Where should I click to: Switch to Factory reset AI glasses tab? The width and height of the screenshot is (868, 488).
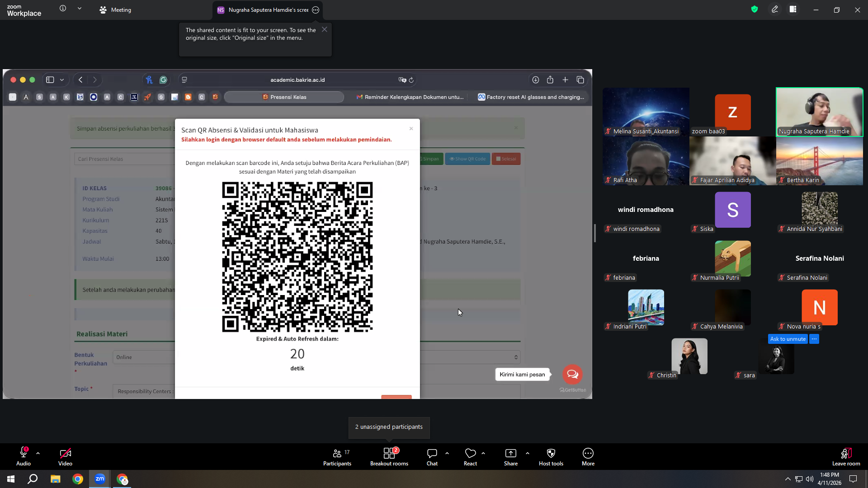pyautogui.click(x=531, y=97)
